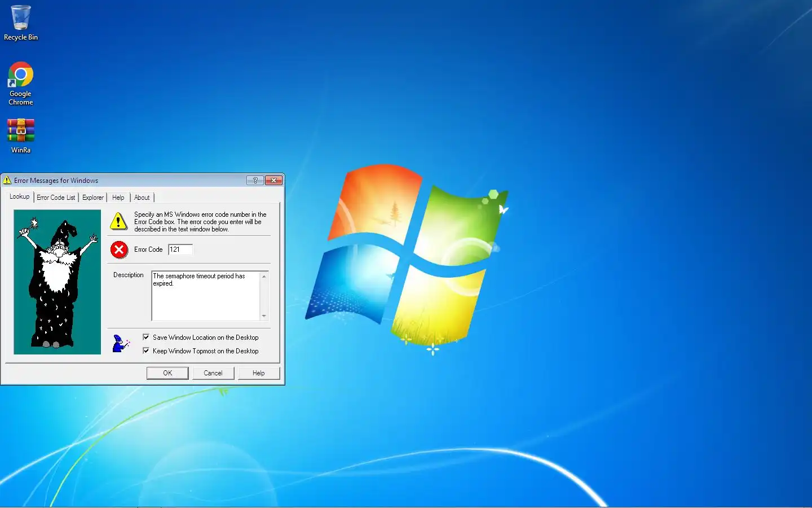Click the Cancel button

tap(213, 373)
